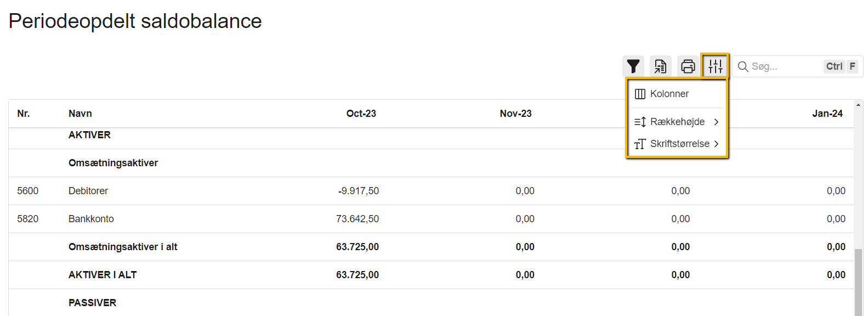Click the Navn column header
Screen dimensions: 868x316
[80, 114]
